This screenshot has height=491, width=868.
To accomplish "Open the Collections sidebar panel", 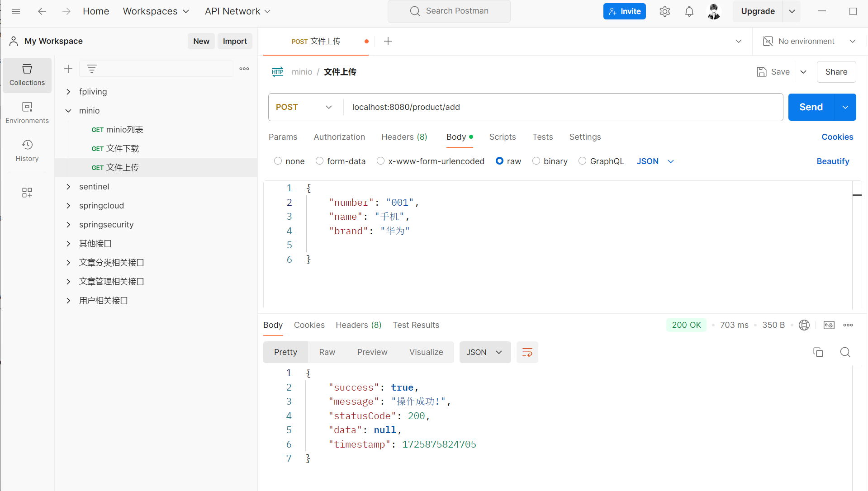I will click(27, 75).
